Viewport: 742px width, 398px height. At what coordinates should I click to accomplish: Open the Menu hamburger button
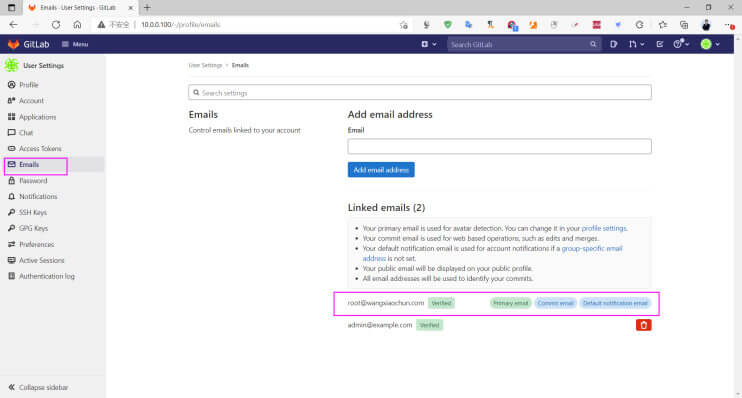point(75,44)
